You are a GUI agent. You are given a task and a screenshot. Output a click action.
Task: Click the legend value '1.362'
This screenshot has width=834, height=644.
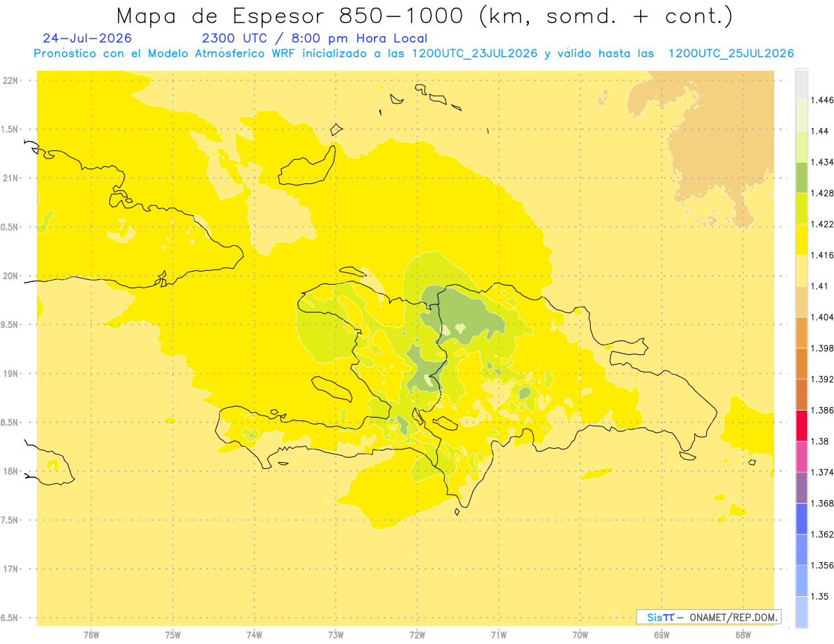point(821,534)
